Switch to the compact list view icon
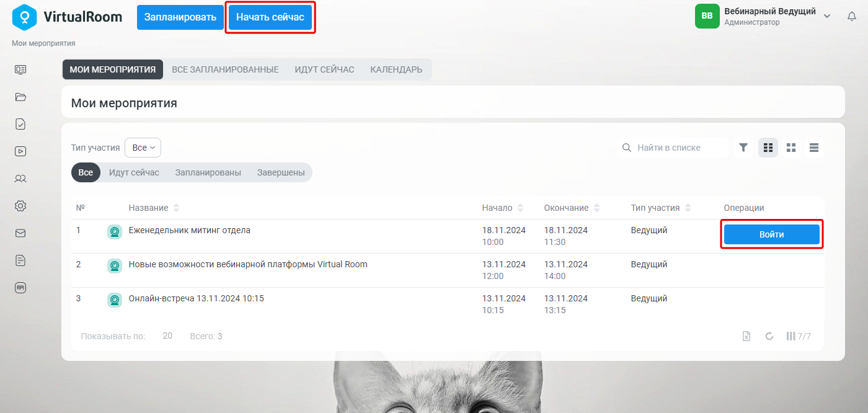The image size is (868, 413). click(814, 148)
